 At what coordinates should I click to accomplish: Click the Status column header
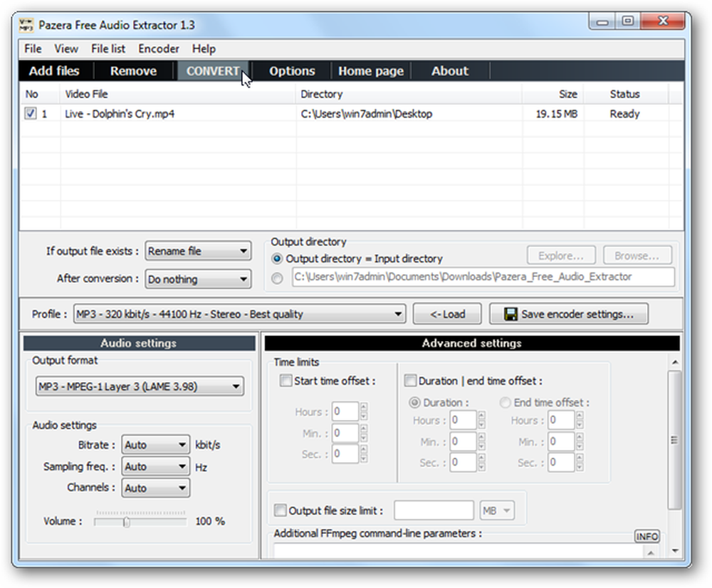[625, 94]
